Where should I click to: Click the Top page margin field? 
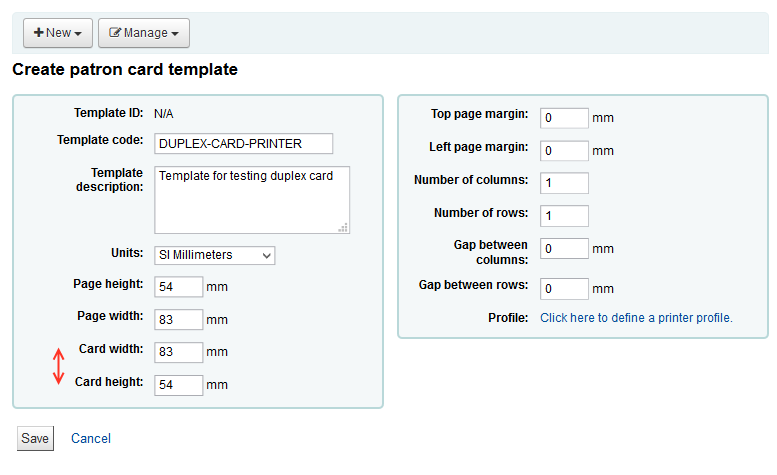click(564, 118)
